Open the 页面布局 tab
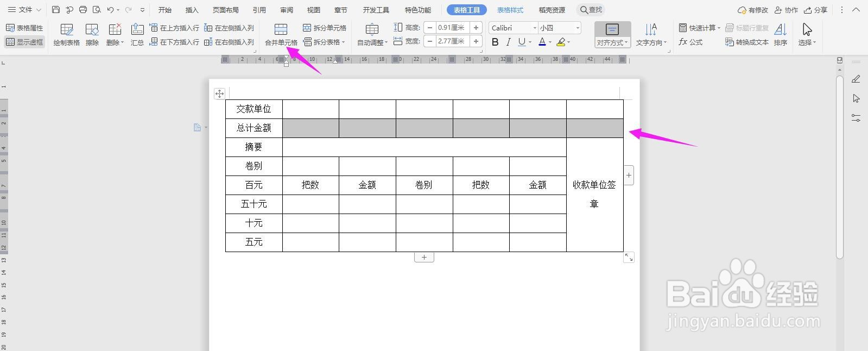Image resolution: width=868 pixels, height=351 pixels. [226, 10]
